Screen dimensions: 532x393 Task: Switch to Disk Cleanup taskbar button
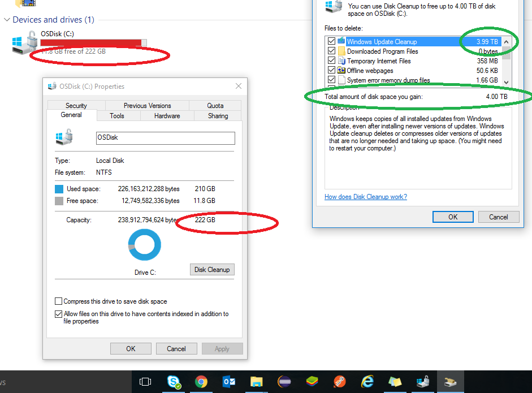click(x=450, y=382)
